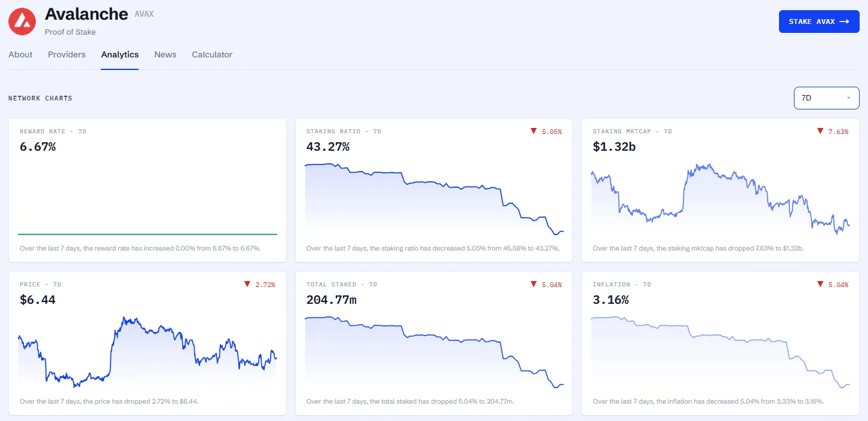Viewport: 868px width, 421px height.
Task: Go to the News tab
Action: coord(165,54)
